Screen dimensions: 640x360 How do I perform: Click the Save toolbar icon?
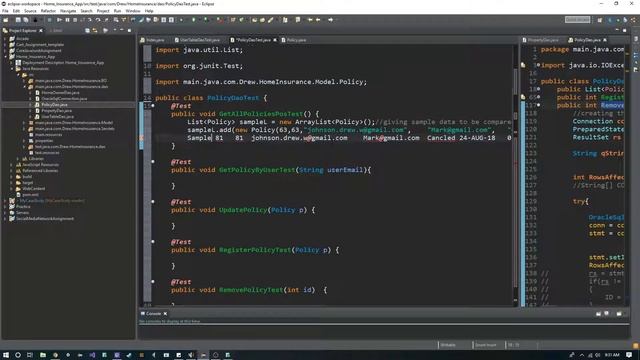(x=18, y=20)
